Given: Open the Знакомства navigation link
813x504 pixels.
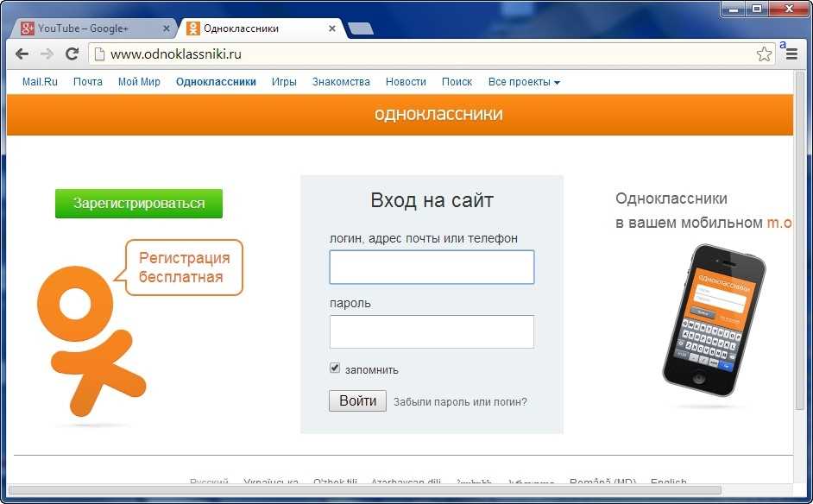Looking at the screenshot, I should 341,81.
